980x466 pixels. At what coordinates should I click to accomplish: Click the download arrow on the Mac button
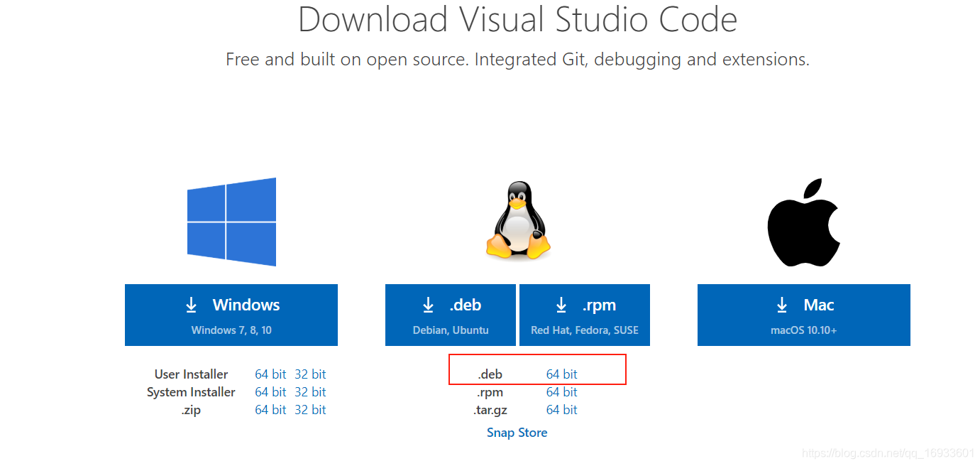pos(781,305)
